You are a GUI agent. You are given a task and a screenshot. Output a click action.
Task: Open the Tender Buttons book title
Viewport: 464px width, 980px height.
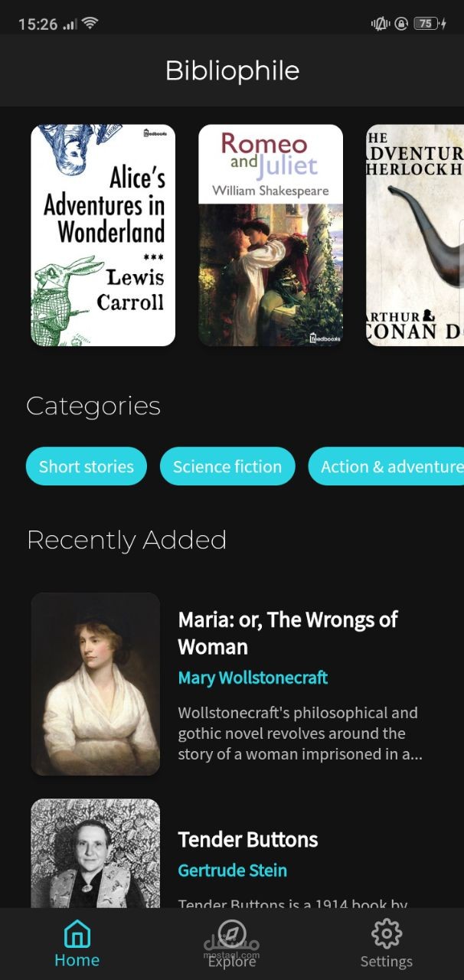tap(248, 839)
